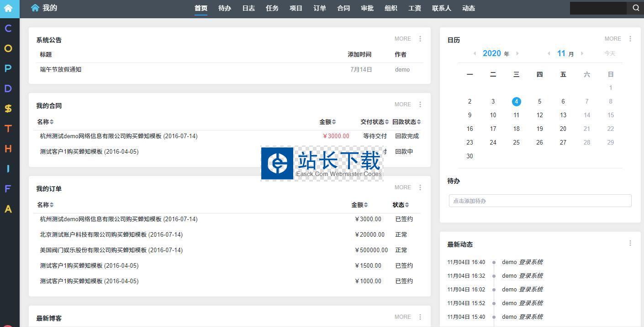Open the three-dot menu for 日历 panel

(630, 39)
